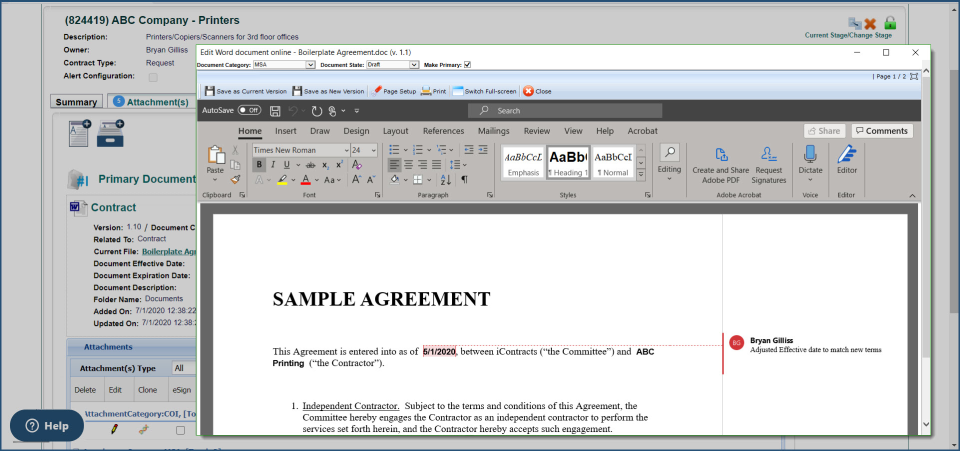Add new document icon in Attachments tab
The height and width of the screenshot is (451, 960).
click(80, 133)
